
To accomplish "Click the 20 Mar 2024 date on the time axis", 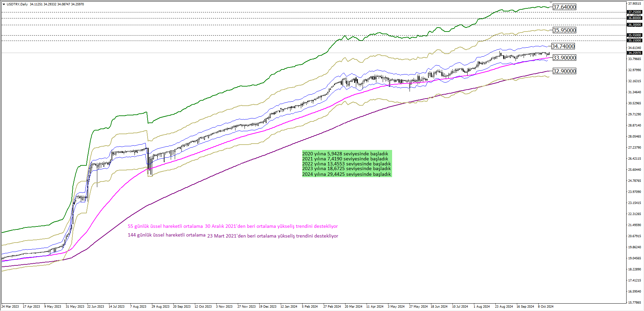I will pyautogui.click(x=354, y=307).
